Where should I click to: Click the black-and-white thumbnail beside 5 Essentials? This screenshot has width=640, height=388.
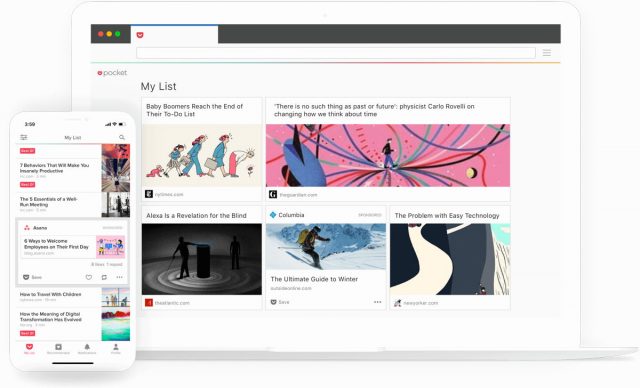[116, 205]
